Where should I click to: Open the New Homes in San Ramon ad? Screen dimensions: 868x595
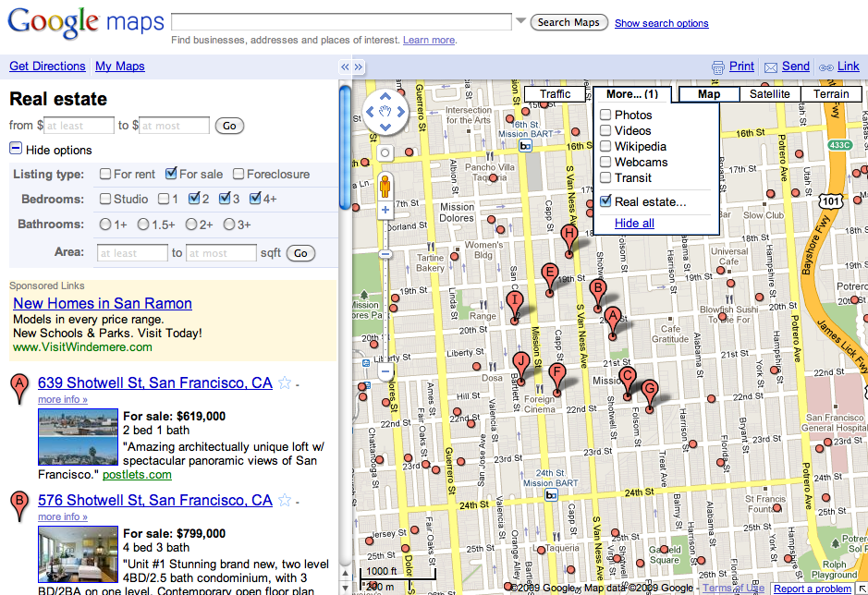point(103,303)
